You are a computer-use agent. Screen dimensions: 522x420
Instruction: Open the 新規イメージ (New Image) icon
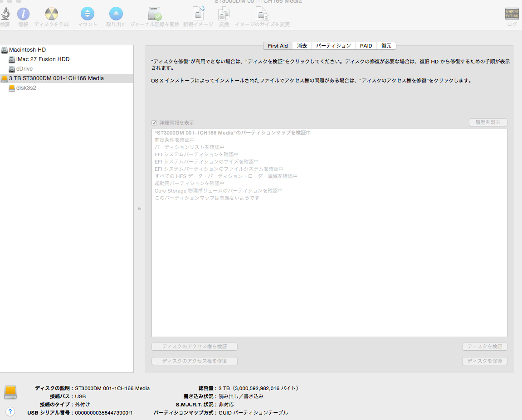click(198, 14)
